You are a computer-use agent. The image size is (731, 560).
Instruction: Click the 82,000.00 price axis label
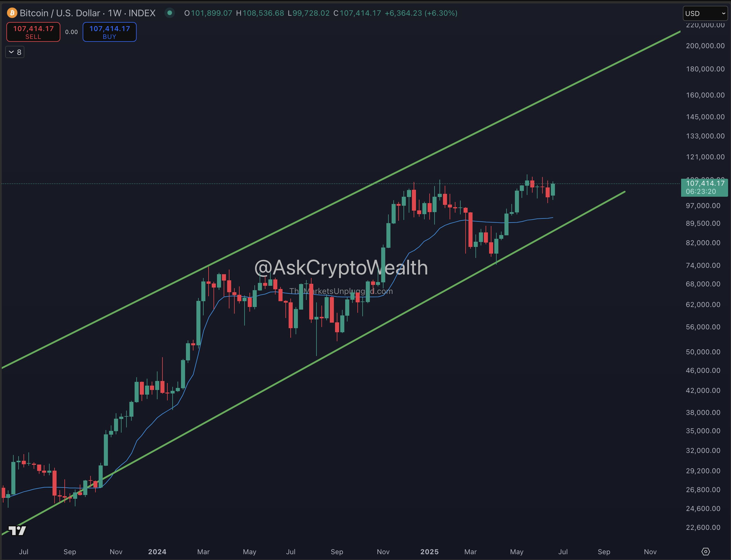tap(703, 243)
